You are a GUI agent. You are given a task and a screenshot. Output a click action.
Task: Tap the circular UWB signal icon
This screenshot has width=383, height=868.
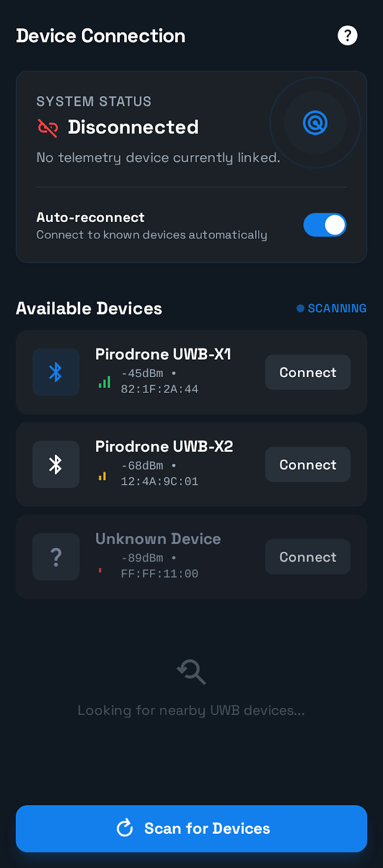[315, 123]
